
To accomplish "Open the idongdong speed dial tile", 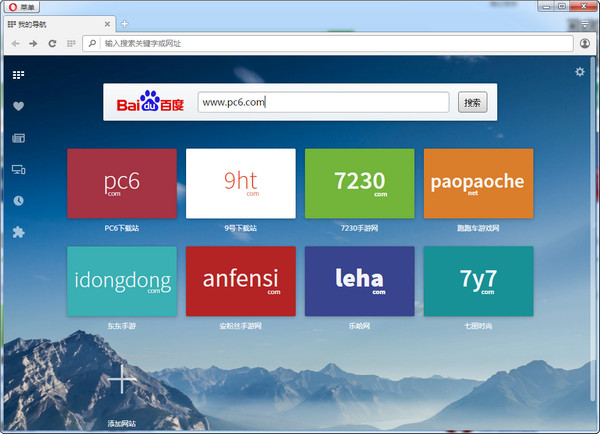I will click(122, 281).
